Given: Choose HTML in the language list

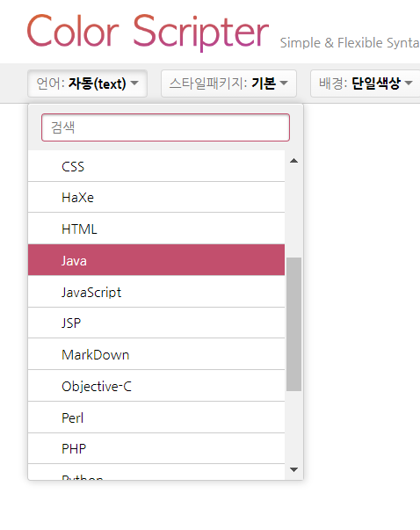Looking at the screenshot, I should coord(156,229).
